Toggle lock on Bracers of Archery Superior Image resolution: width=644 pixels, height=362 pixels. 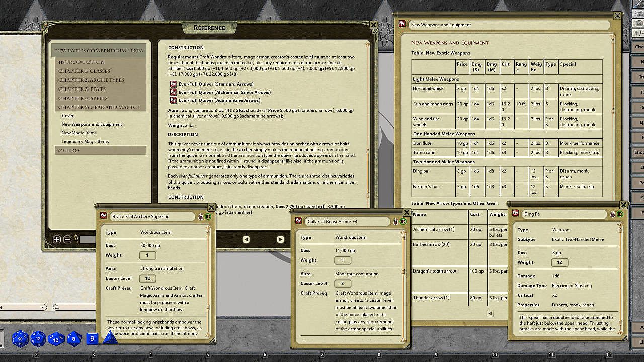(201, 216)
